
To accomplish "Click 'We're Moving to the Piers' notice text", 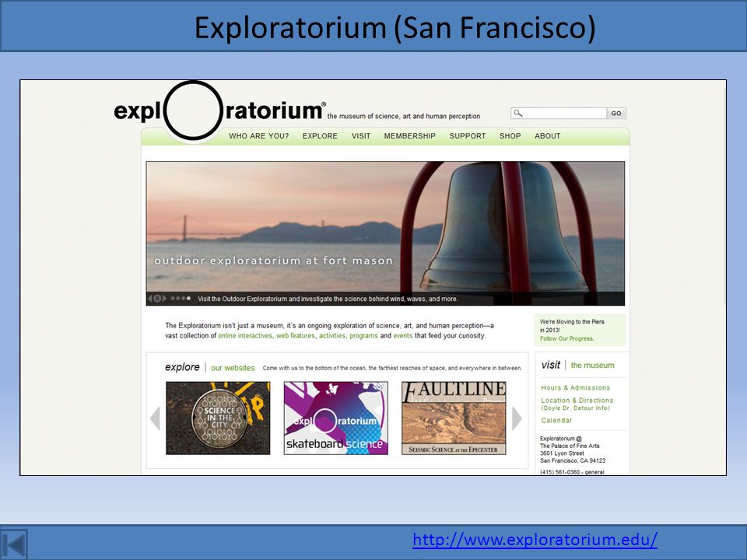I will (x=572, y=326).
